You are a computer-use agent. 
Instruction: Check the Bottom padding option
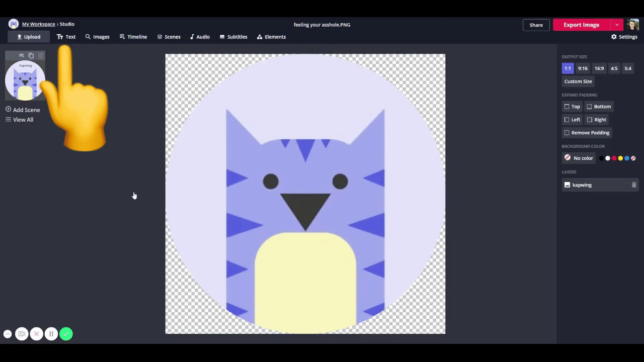pyautogui.click(x=590, y=107)
